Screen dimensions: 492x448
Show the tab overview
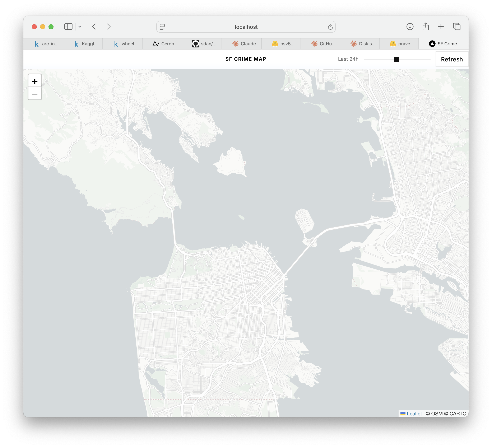pyautogui.click(x=457, y=27)
